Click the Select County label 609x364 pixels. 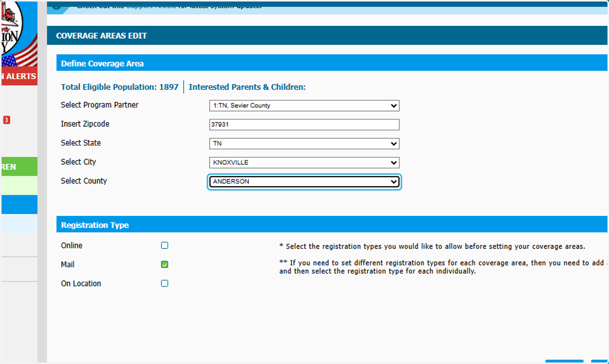[x=84, y=181]
